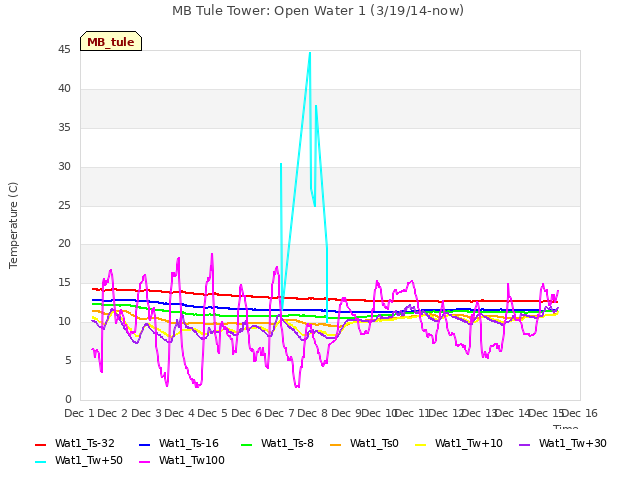
Task: Click the 45 y-axis tick label
Action: tap(64, 50)
